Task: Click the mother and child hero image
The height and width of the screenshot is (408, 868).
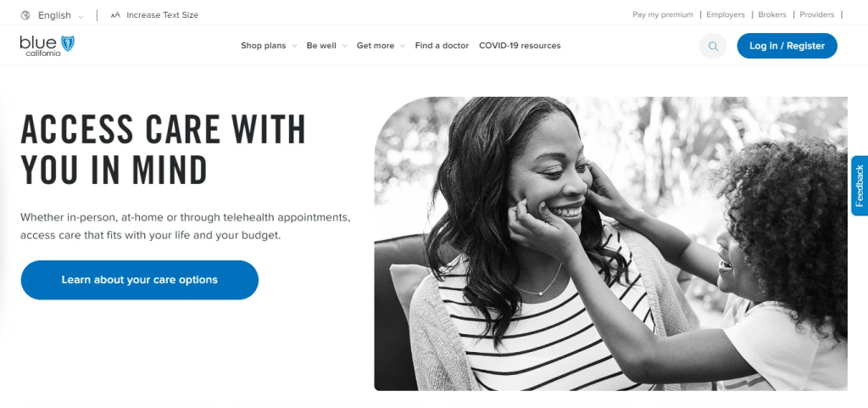Action: click(610, 243)
